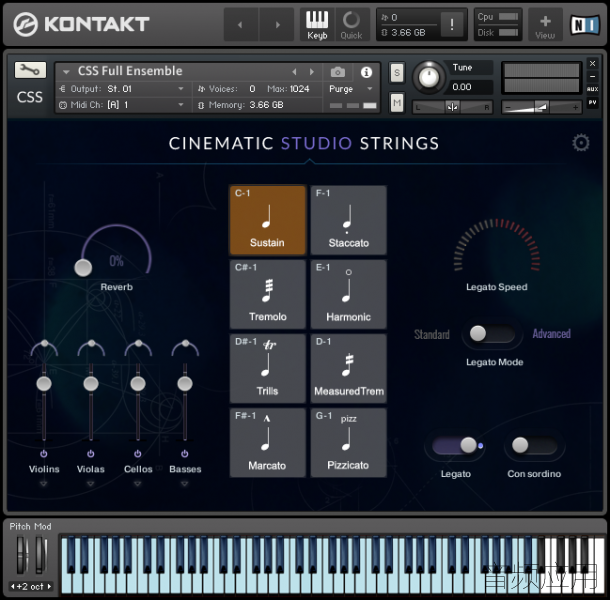The width and height of the screenshot is (610, 600).
Task: Select the Trills articulation
Action: click(x=268, y=368)
